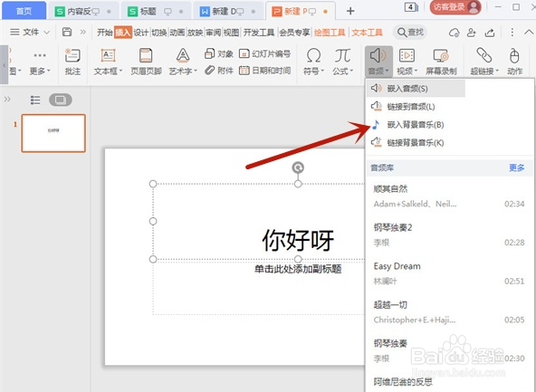
Task: Click the new tab plus button
Action: (x=350, y=11)
